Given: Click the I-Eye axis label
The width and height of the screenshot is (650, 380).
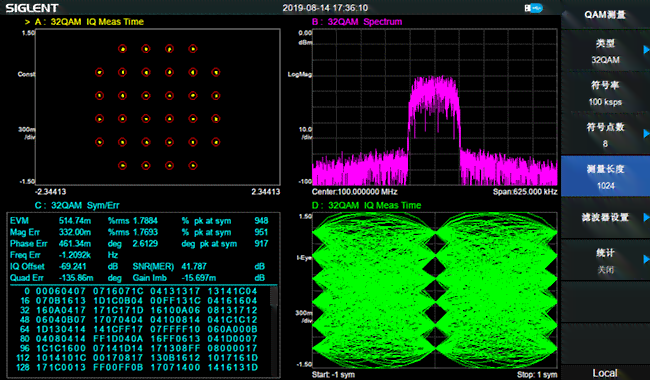Looking at the screenshot, I should tap(304, 258).
